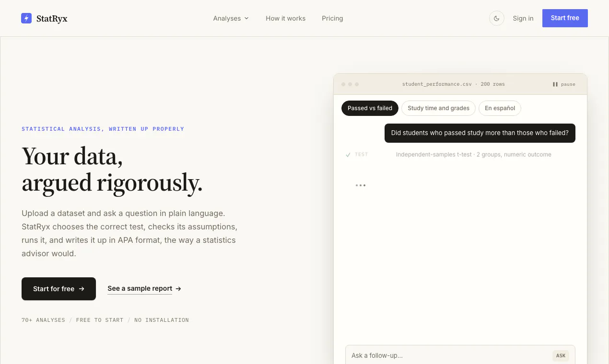This screenshot has height=364, width=609.
Task: Go to the Pricing page
Action: pos(332,18)
